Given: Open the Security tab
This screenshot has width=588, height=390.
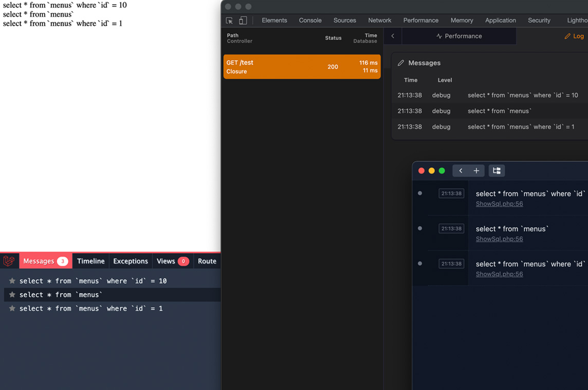Looking at the screenshot, I should tap(539, 20).
